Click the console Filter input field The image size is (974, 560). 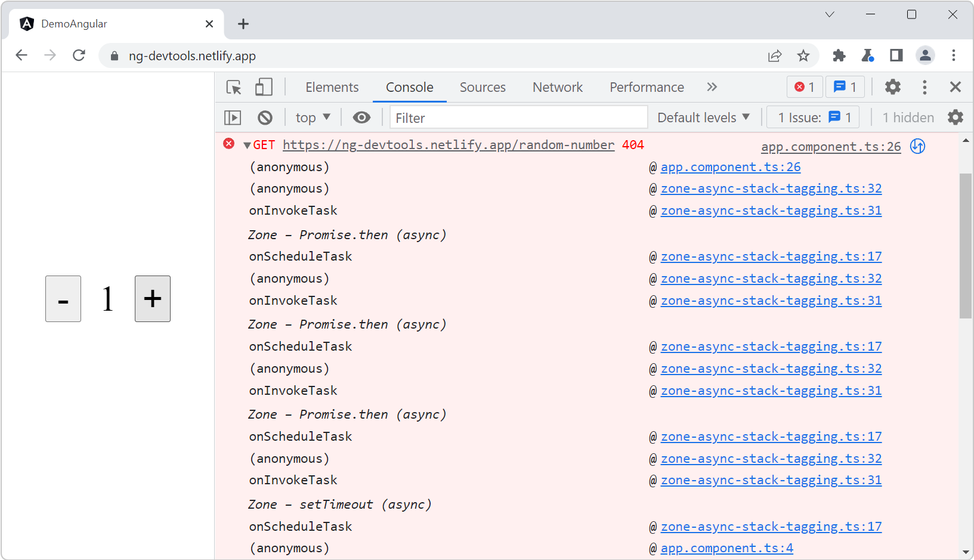point(518,117)
